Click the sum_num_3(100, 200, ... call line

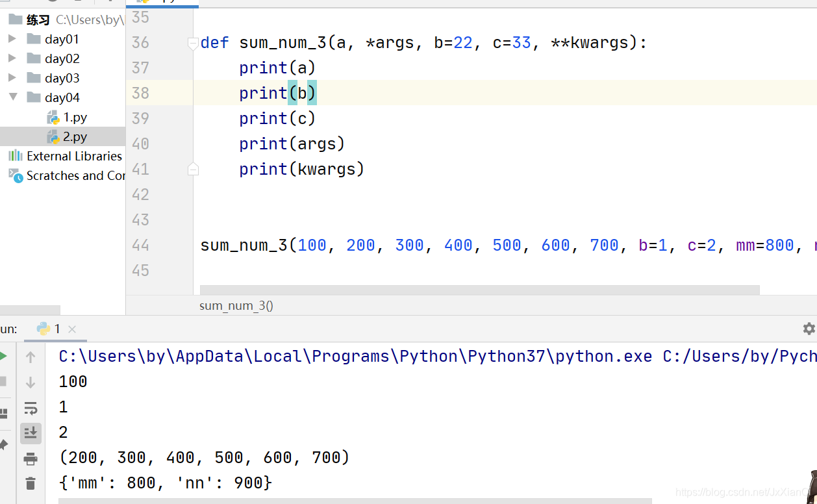[508, 245]
